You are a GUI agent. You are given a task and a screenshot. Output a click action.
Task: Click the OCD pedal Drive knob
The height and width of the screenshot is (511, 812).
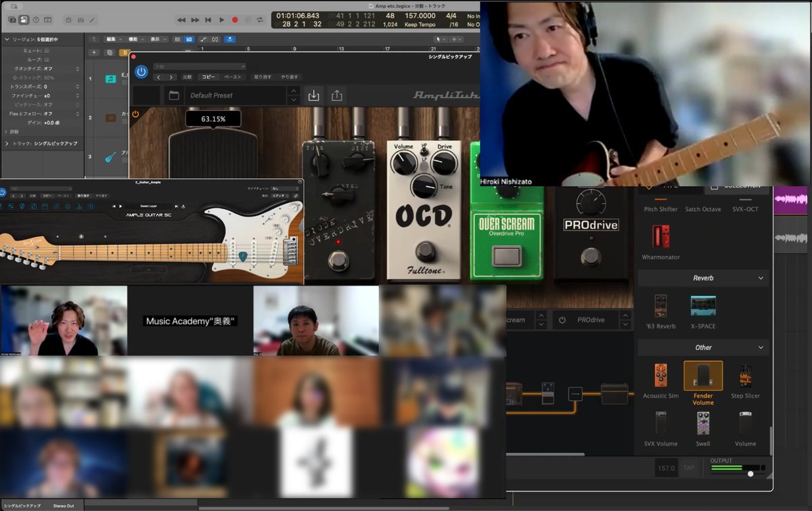(444, 162)
